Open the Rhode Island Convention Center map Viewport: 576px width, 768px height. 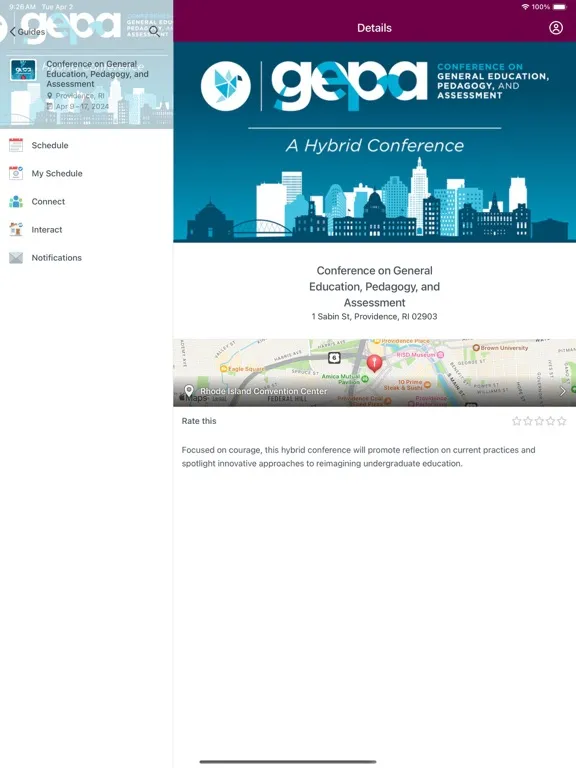coord(375,373)
